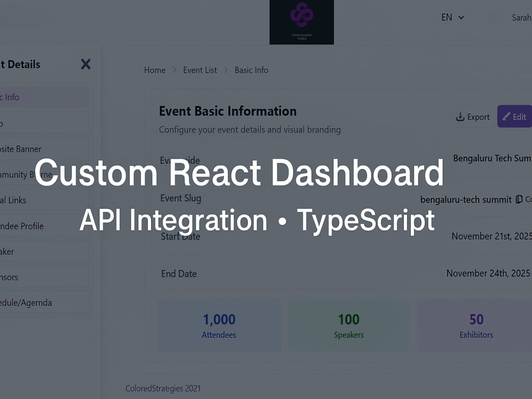Open the Website Banner sidebar item
Viewport: 532px width, 399px height.
(45, 149)
